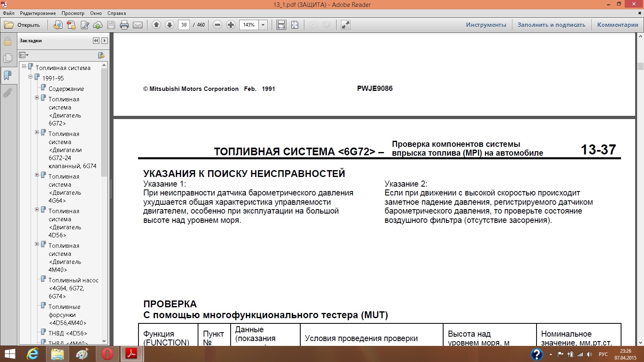Toggle the bookmarks panel in sidebar
This screenshot has height=362, width=644.
8,76
